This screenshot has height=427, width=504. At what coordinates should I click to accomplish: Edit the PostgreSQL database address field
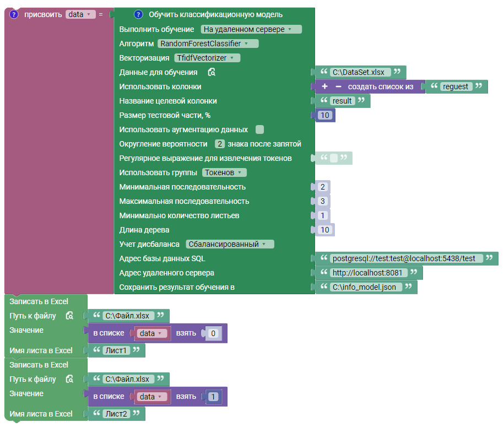(x=406, y=258)
